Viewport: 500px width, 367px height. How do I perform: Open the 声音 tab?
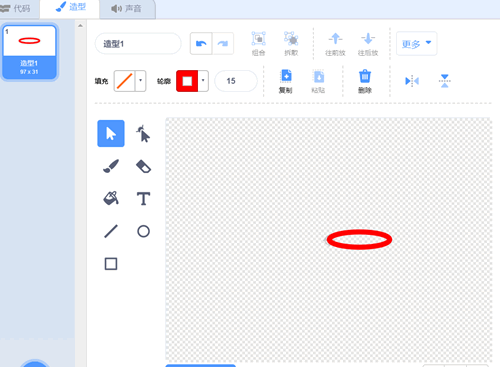point(127,8)
